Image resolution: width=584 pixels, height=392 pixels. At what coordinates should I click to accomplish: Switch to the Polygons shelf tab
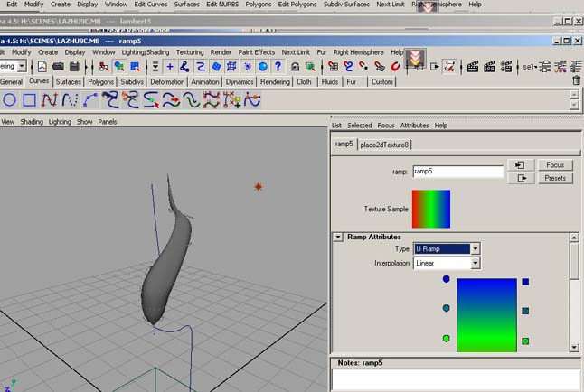pos(100,81)
